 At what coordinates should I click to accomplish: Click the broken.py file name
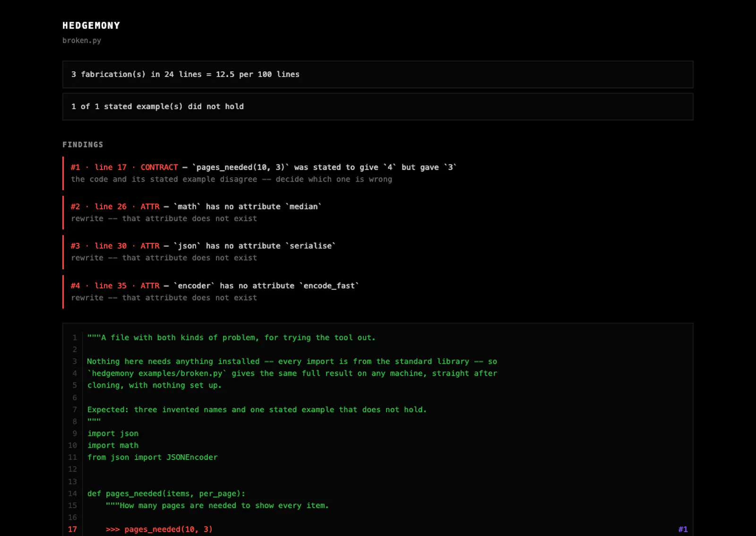click(x=82, y=41)
